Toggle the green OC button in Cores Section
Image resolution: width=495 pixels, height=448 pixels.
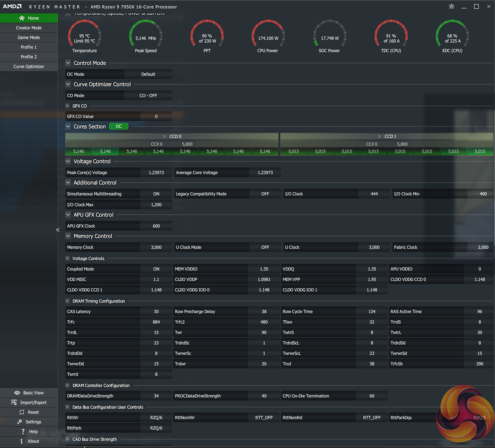[118, 127]
